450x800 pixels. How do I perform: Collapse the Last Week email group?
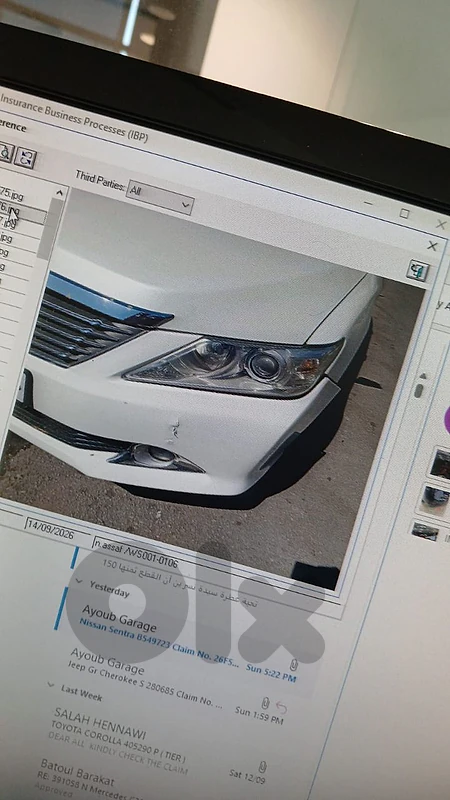point(51,685)
